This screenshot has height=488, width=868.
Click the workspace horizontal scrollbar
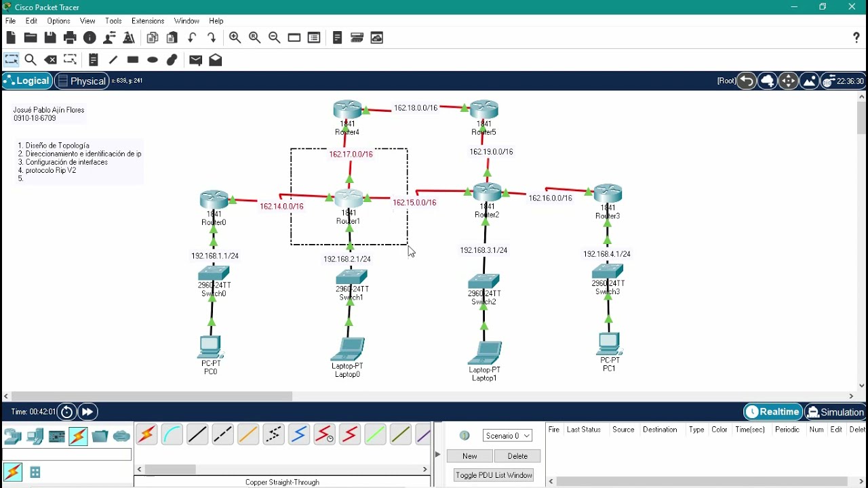(152, 396)
